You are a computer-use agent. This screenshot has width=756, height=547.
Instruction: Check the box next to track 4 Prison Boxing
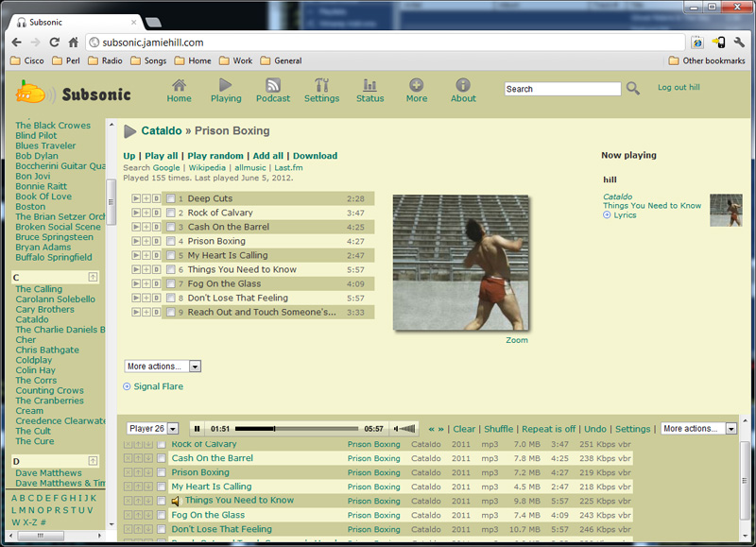click(171, 241)
